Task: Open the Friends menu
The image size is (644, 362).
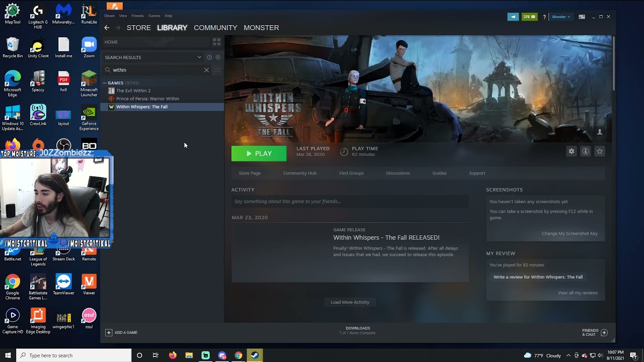Action: point(137,16)
